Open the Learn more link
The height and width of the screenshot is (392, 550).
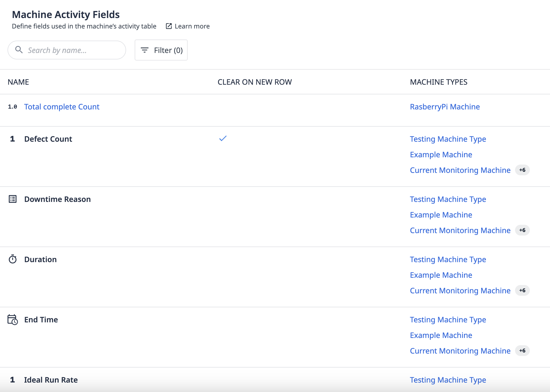[192, 26]
